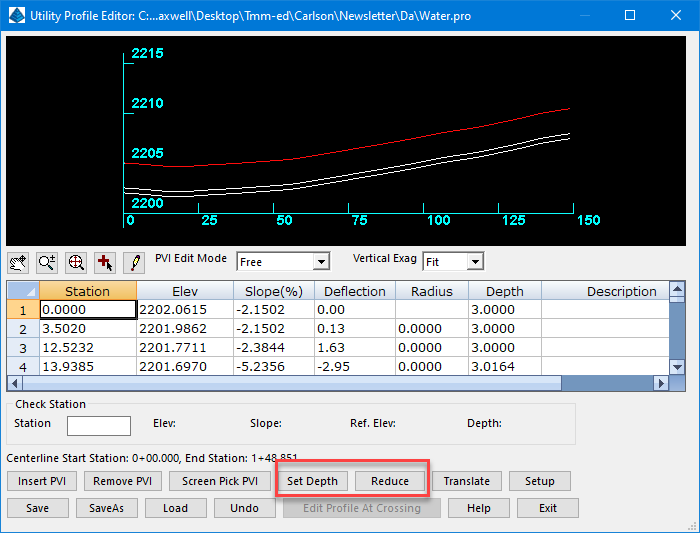700x533 pixels.
Task: Click the app icon in title bar
Action: pyautogui.click(x=15, y=16)
